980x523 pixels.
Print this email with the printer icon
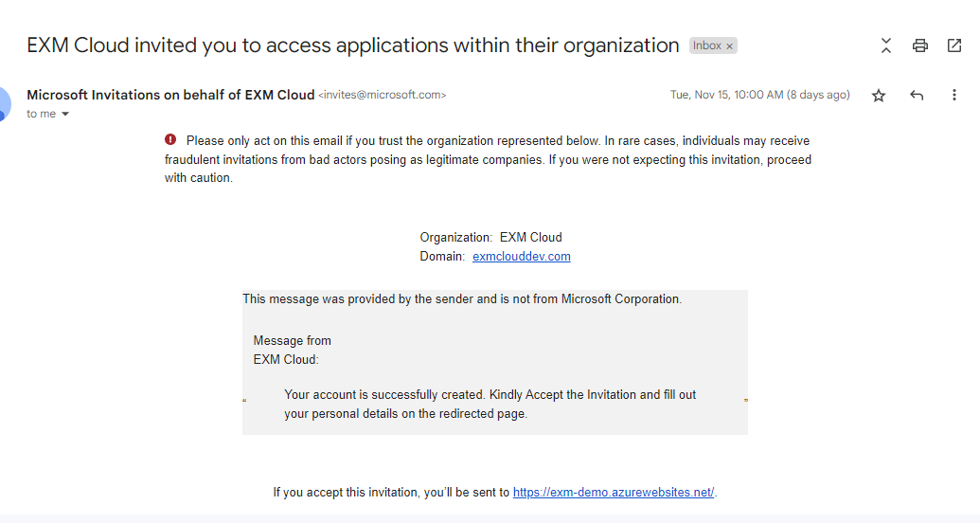920,45
